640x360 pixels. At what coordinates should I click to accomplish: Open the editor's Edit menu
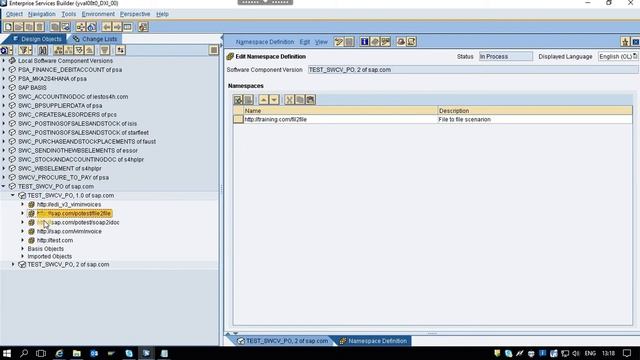click(x=304, y=42)
